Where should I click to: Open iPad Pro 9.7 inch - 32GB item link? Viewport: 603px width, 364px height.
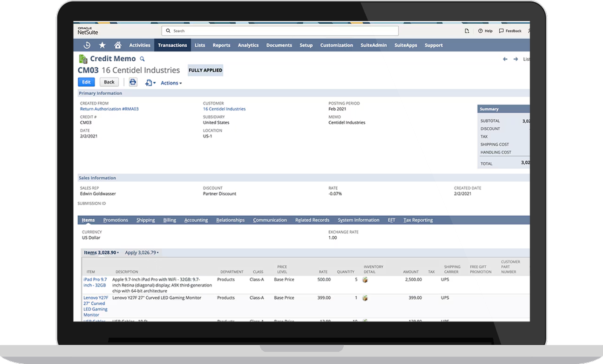(95, 282)
